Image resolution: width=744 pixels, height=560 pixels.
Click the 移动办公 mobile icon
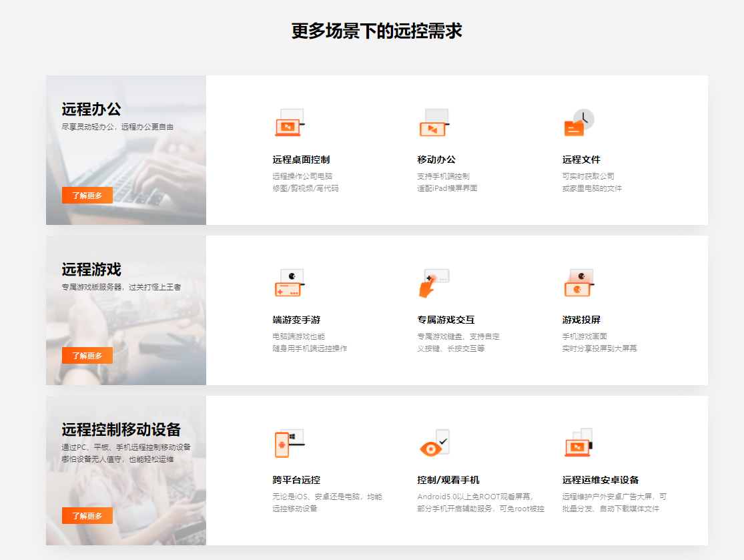point(435,121)
